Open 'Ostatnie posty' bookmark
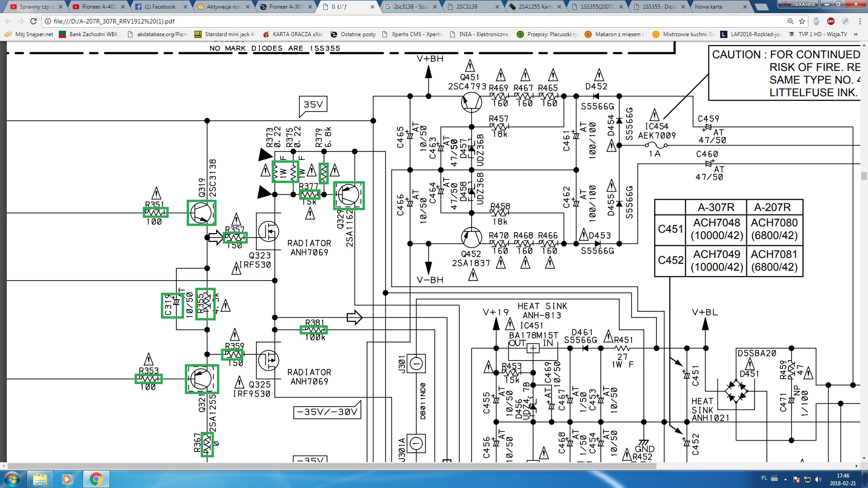The height and width of the screenshot is (488, 868). pos(353,34)
